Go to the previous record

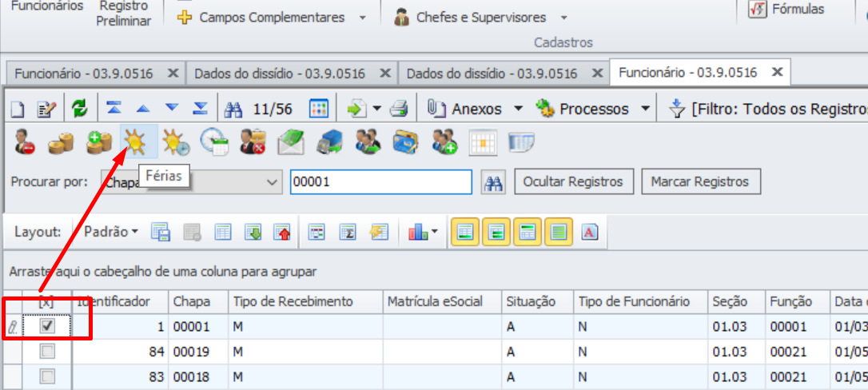click(x=142, y=109)
